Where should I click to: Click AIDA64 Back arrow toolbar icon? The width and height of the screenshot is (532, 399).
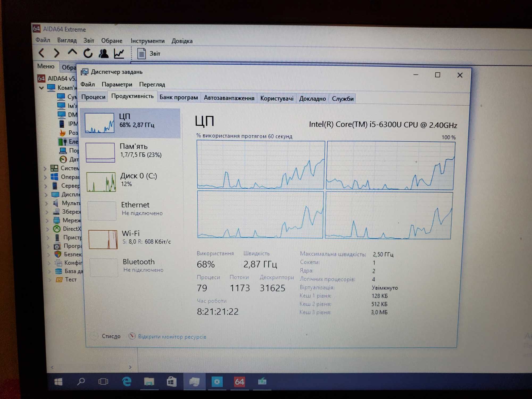41,53
